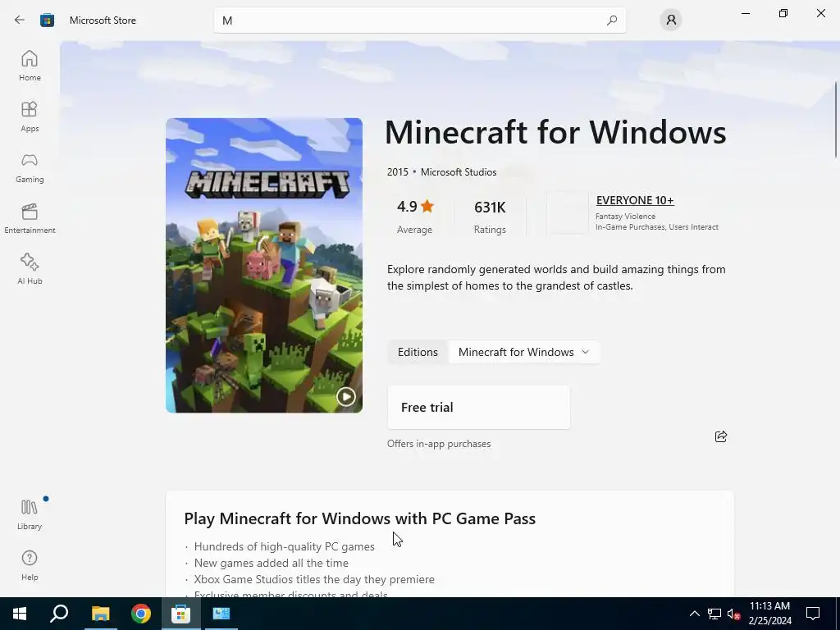Click the orange rating star
The height and width of the screenshot is (630, 840).
click(x=427, y=206)
